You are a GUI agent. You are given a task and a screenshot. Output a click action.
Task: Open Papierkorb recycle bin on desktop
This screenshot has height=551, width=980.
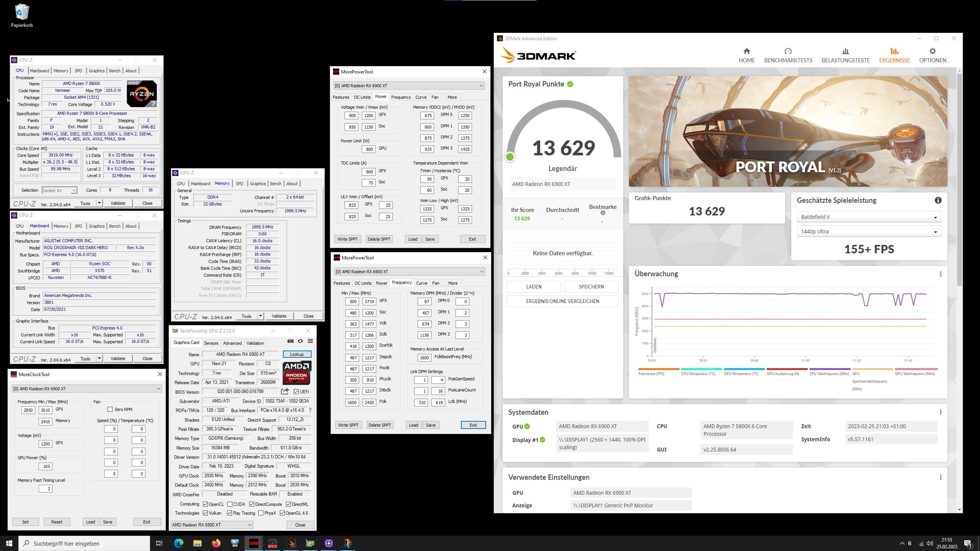point(22,15)
